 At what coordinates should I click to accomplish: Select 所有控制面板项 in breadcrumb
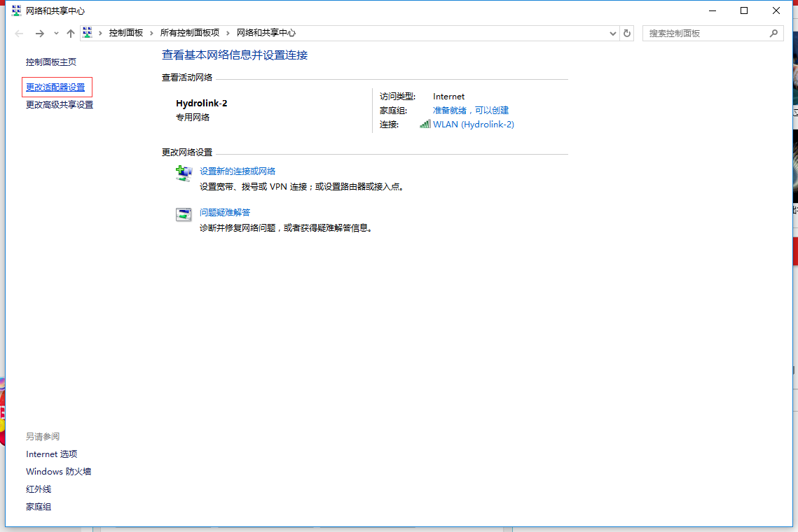pos(190,33)
